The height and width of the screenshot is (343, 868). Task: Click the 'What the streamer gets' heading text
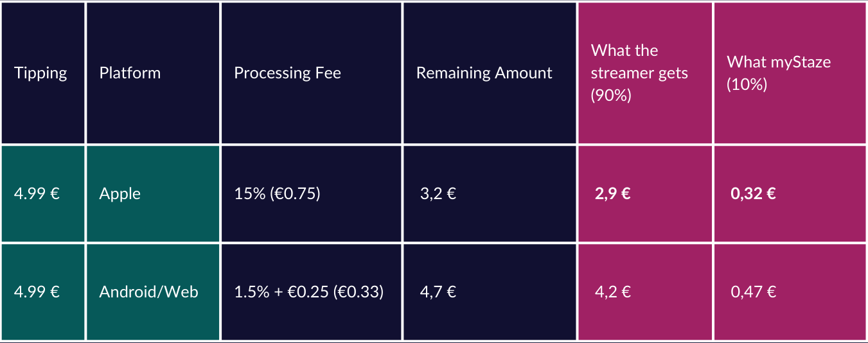click(639, 62)
